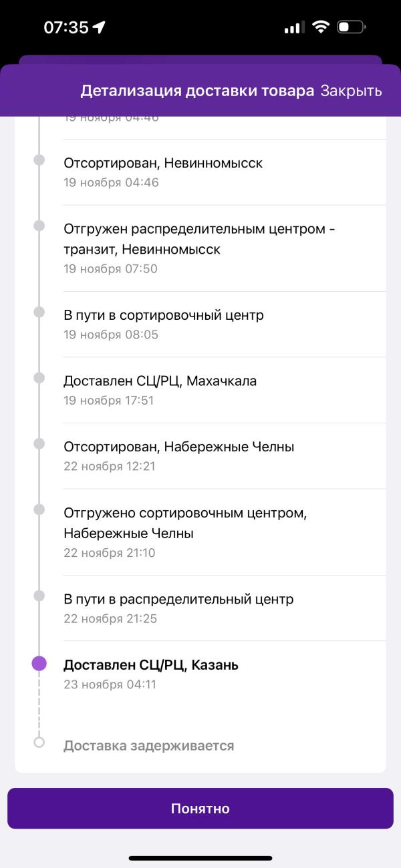Tap the cellular signal bars icon
The height and width of the screenshot is (868, 401).
point(293,28)
